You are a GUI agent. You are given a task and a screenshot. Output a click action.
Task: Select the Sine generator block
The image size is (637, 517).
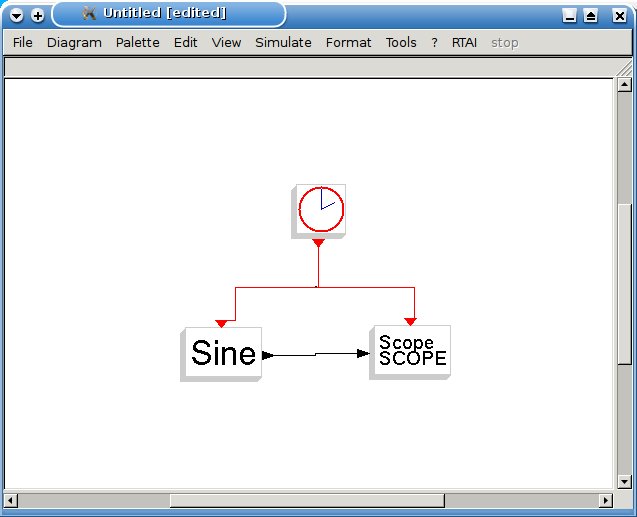coord(223,353)
